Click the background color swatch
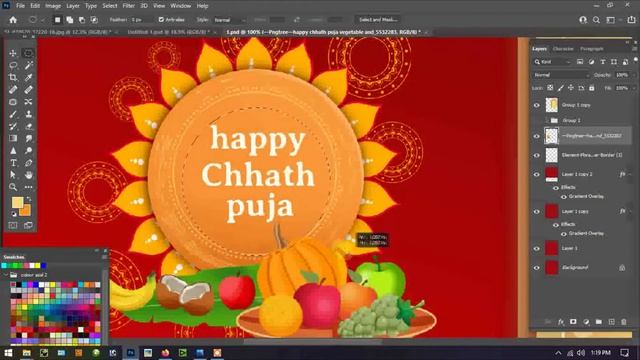This screenshot has height=360, width=640. tap(25, 210)
